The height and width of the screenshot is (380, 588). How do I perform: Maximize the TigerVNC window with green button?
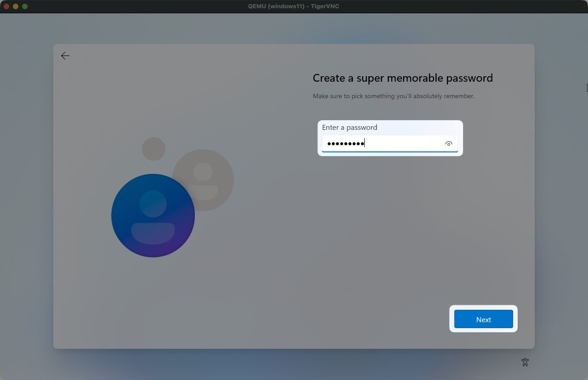point(25,6)
